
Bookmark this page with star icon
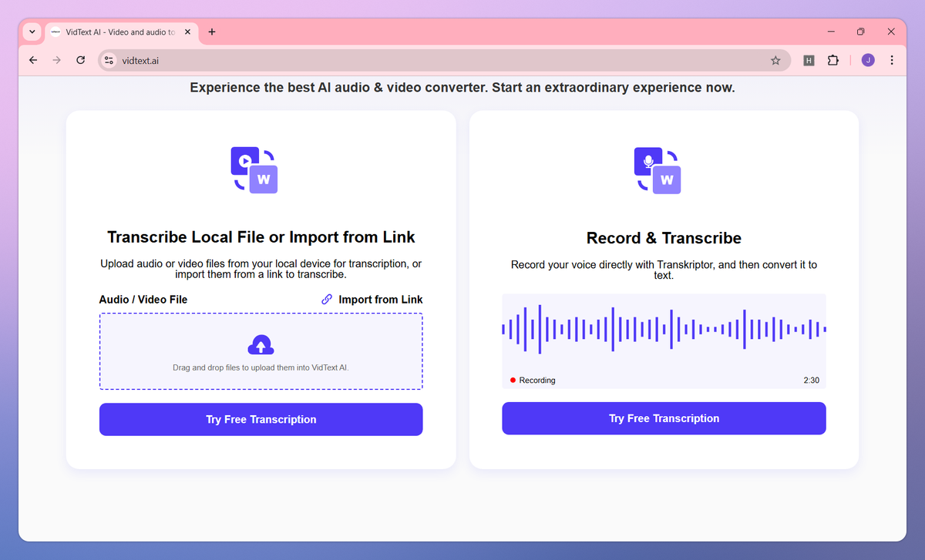coord(775,60)
